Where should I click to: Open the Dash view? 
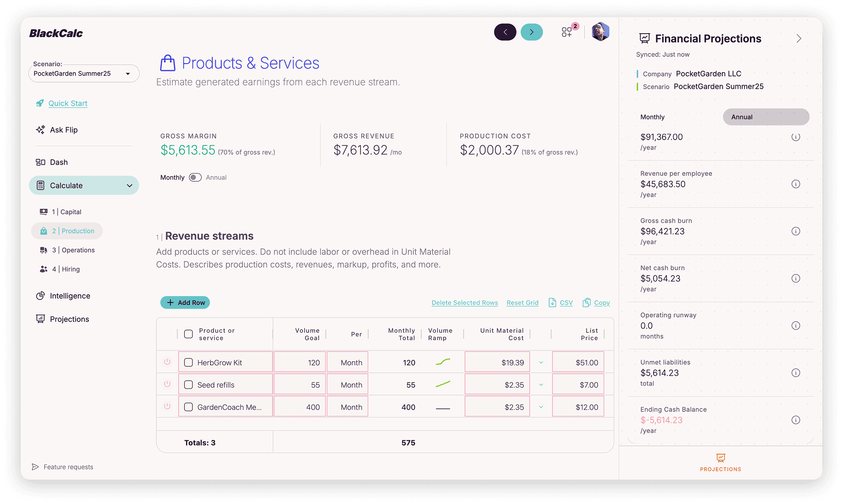click(x=58, y=162)
